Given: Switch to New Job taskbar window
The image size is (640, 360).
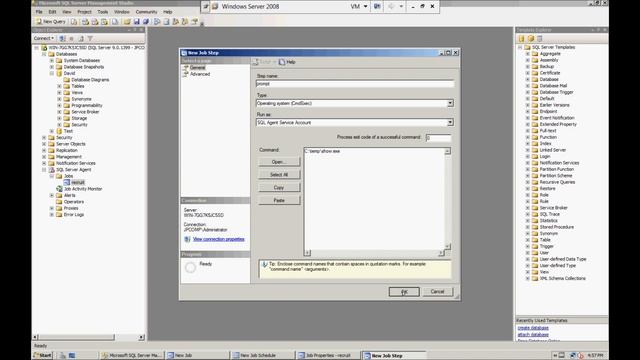Looking at the screenshot, I should point(196,356).
